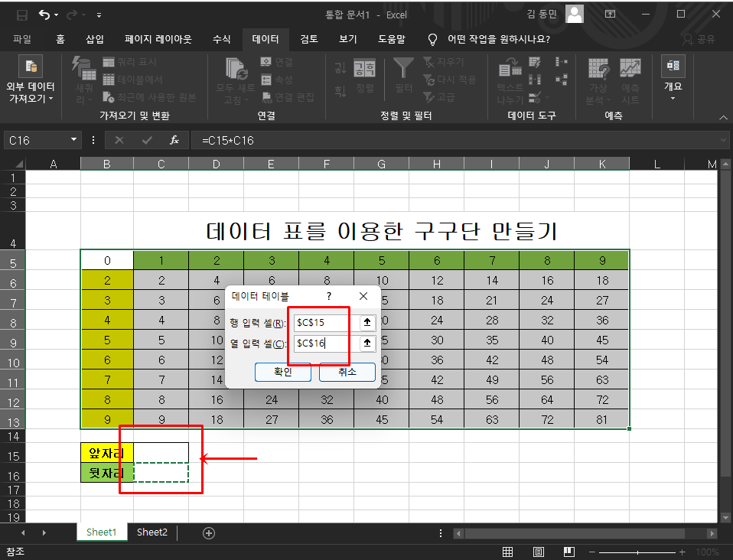Screen dimensions: 733x560
Task: Click collapse range icon for column input cell
Action: click(x=367, y=343)
